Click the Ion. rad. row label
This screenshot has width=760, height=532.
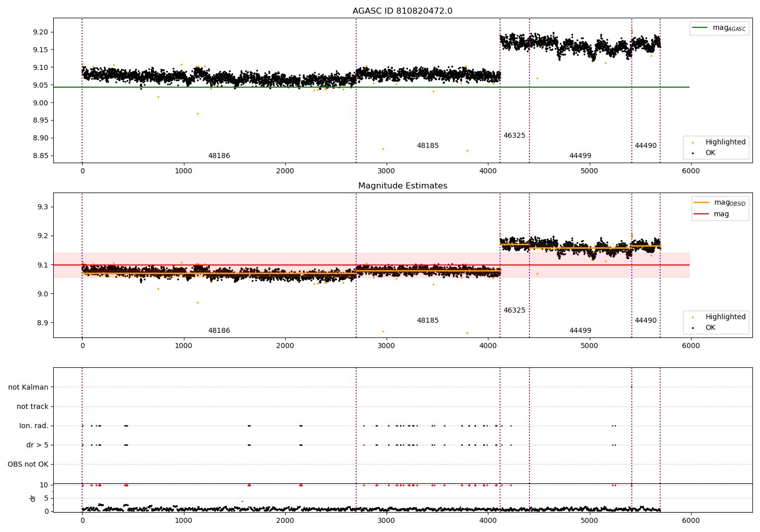click(x=34, y=426)
